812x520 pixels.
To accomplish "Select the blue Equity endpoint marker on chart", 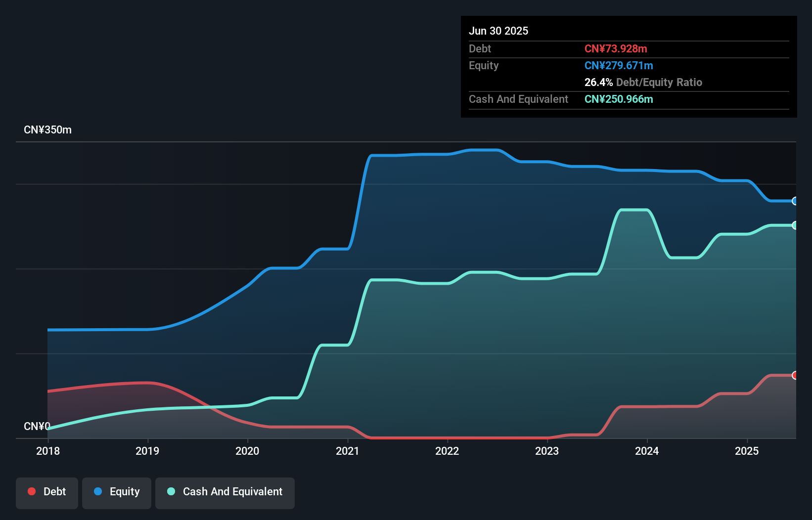I will pos(795,201).
